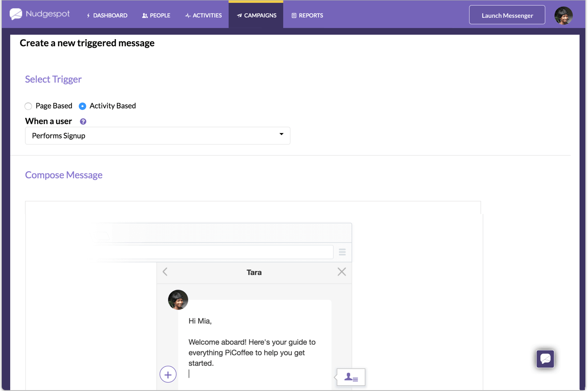Viewport: 588px width, 391px height.
Task: Expand the Performs Signup dropdown
Action: tap(157, 136)
